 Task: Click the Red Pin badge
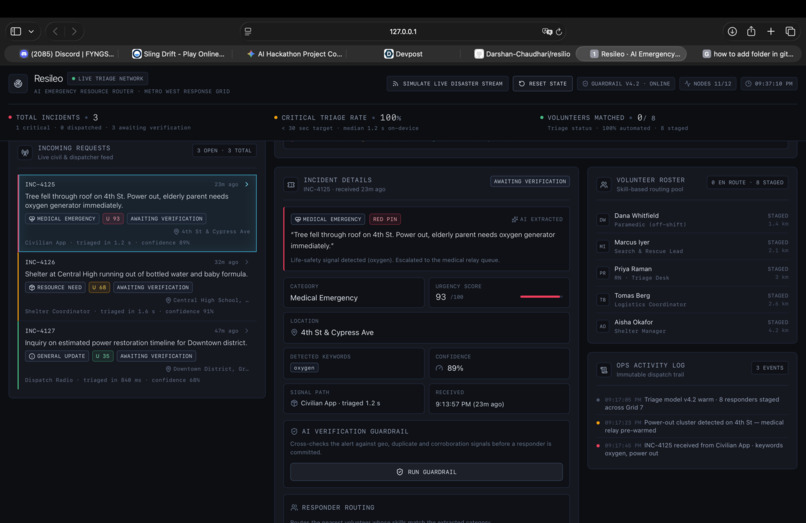385,219
